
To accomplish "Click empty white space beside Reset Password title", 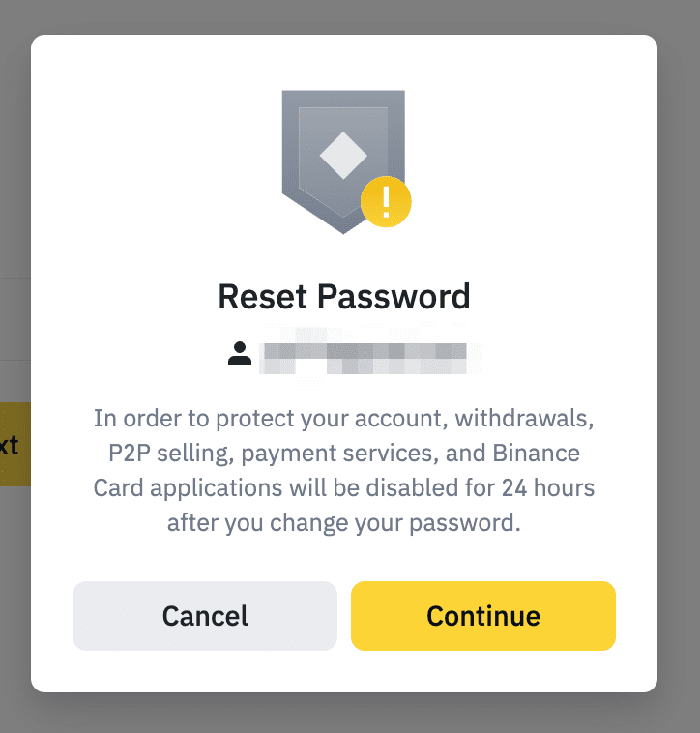I will (561, 295).
